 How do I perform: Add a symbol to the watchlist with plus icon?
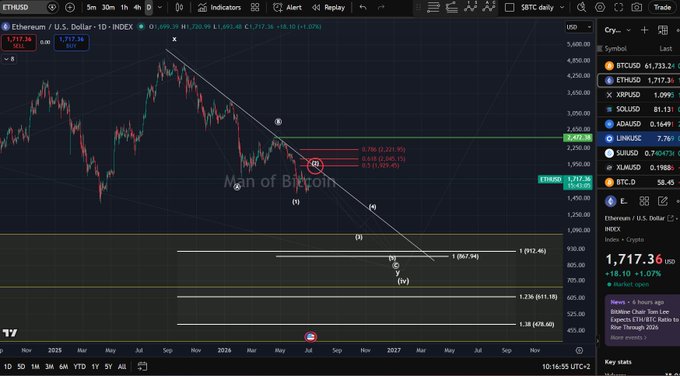pyautogui.click(x=644, y=30)
